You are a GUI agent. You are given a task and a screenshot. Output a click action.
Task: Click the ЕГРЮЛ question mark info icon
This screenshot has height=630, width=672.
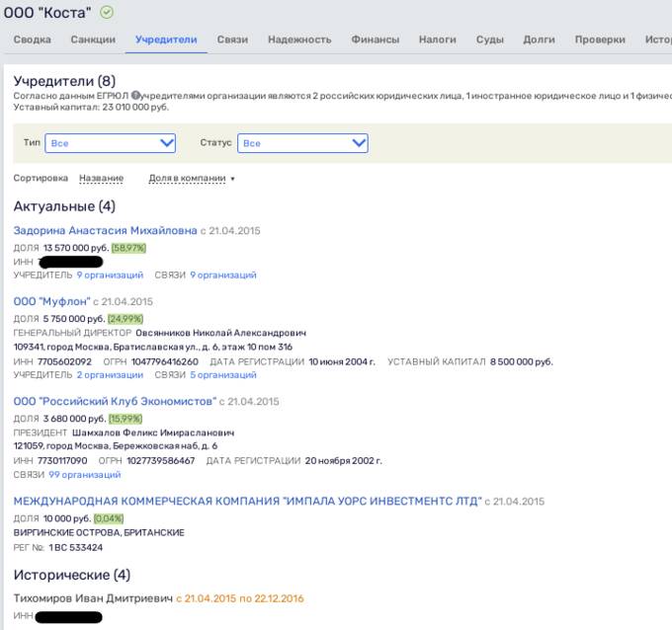pos(135,95)
